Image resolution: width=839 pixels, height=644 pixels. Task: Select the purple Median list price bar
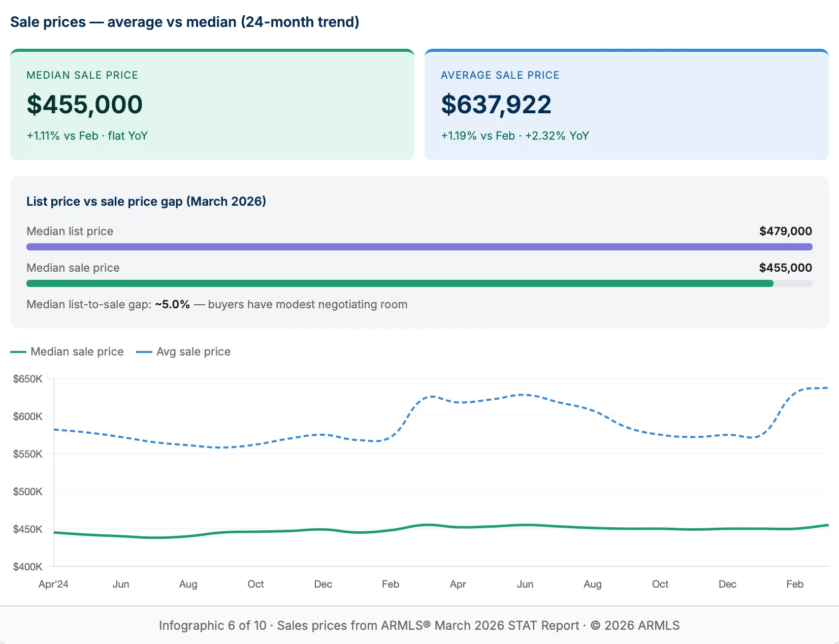click(x=418, y=247)
